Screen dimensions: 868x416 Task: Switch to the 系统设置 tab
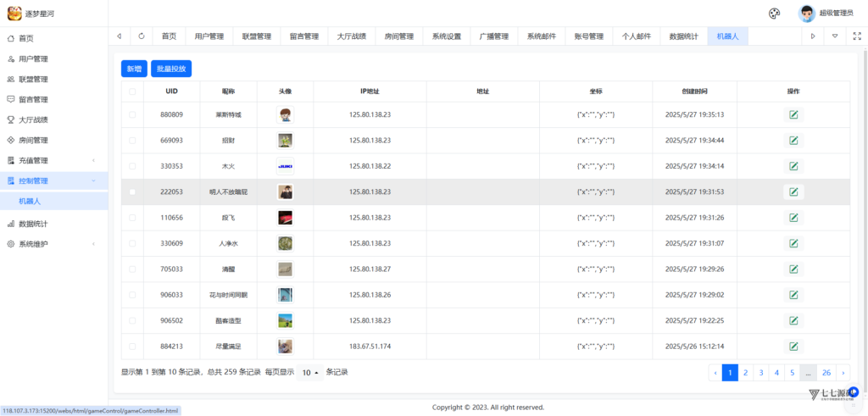click(447, 36)
